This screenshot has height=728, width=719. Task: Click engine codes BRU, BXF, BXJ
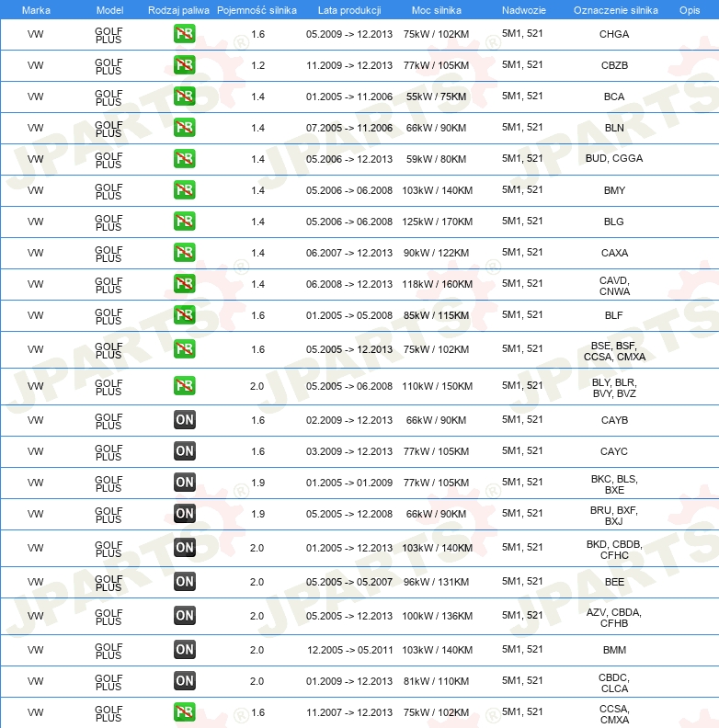click(x=614, y=516)
